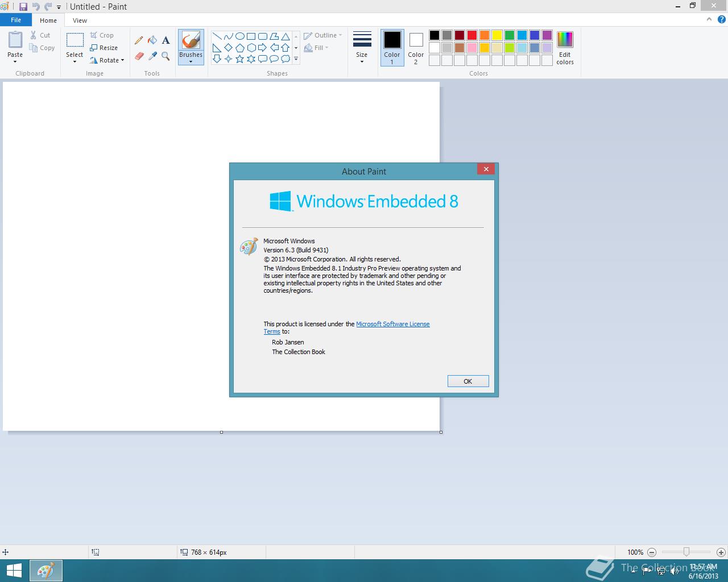Screen dimensions: 728x582
Task: Select the rectangular Select tool
Action: (75, 40)
